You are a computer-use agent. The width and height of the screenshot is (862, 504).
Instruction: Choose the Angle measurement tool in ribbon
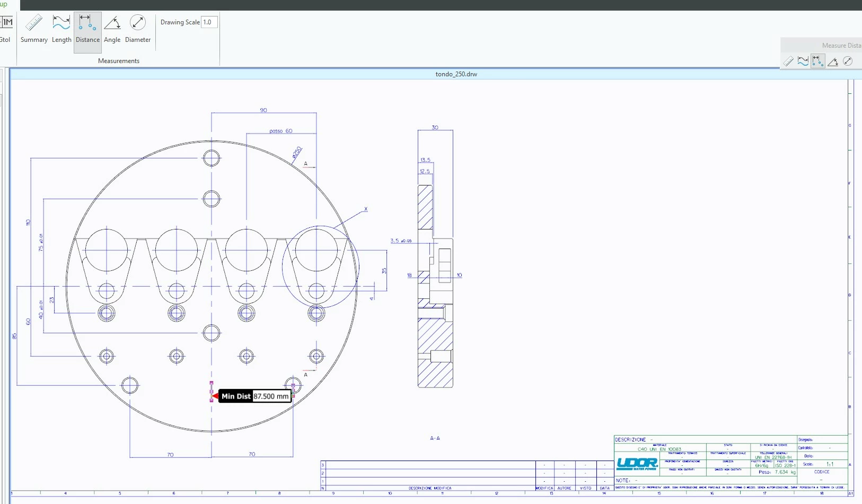pyautogui.click(x=112, y=30)
